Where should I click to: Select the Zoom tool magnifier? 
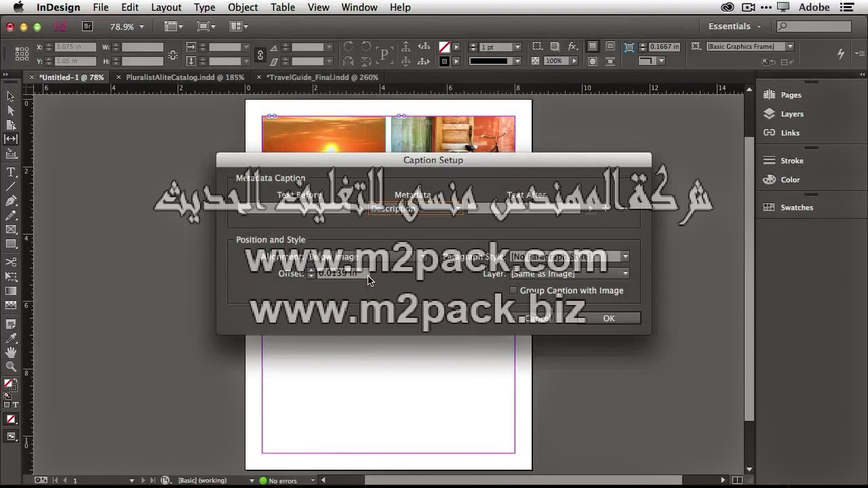tap(11, 367)
